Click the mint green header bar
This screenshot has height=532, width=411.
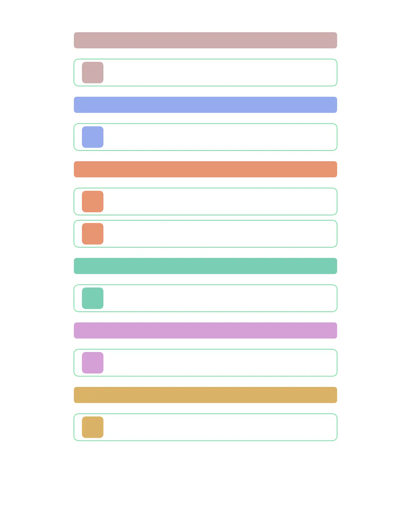[205, 266]
